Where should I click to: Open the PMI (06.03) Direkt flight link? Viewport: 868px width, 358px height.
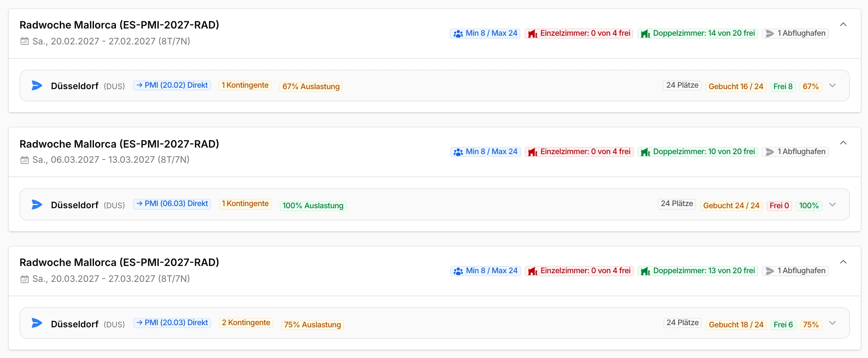pos(172,204)
